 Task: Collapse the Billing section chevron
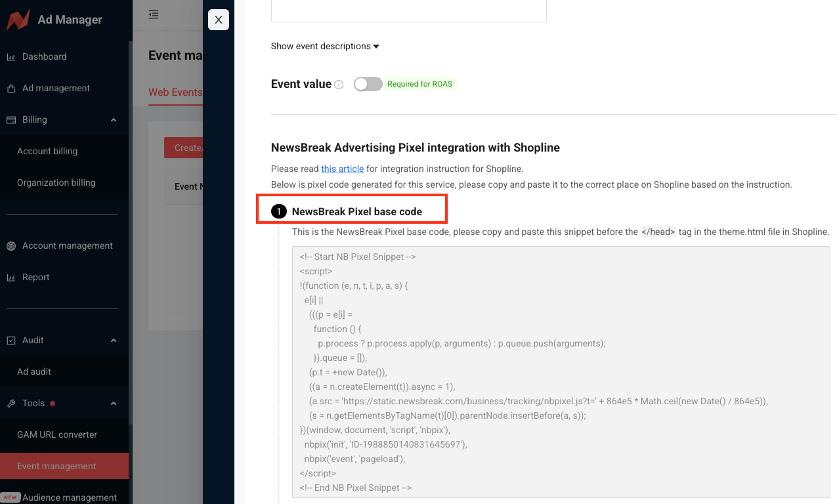pyautogui.click(x=114, y=120)
